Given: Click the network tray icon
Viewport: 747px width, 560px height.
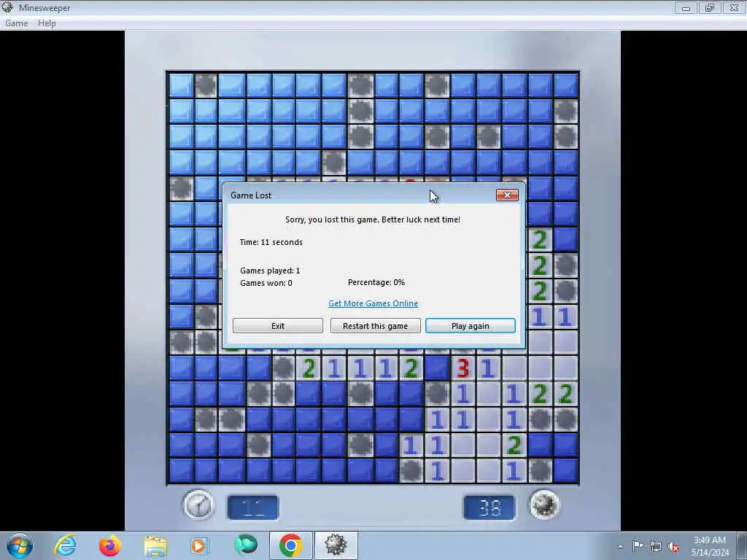Looking at the screenshot, I should [x=656, y=546].
